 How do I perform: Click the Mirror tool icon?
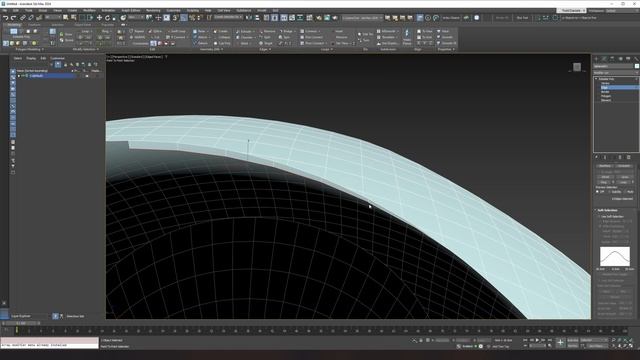click(x=249, y=18)
